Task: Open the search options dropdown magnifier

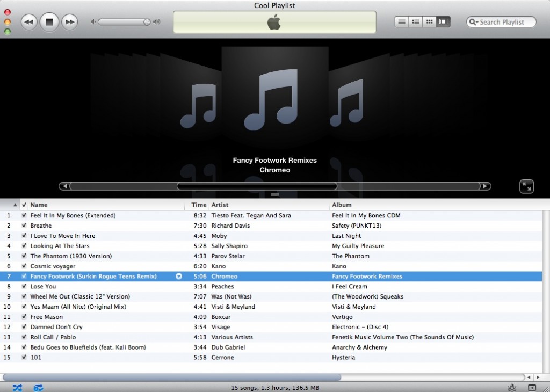Action: (x=473, y=22)
